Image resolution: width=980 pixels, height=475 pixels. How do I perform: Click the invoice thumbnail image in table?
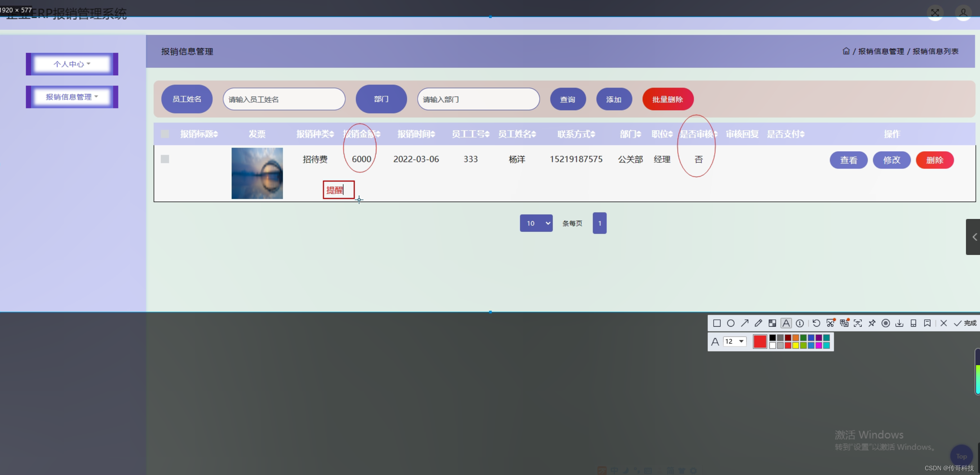click(x=257, y=173)
